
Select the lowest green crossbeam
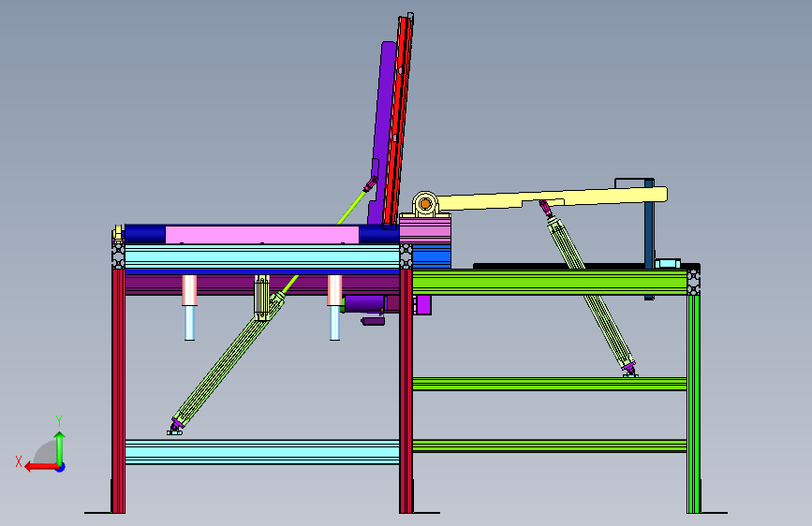[550, 446]
